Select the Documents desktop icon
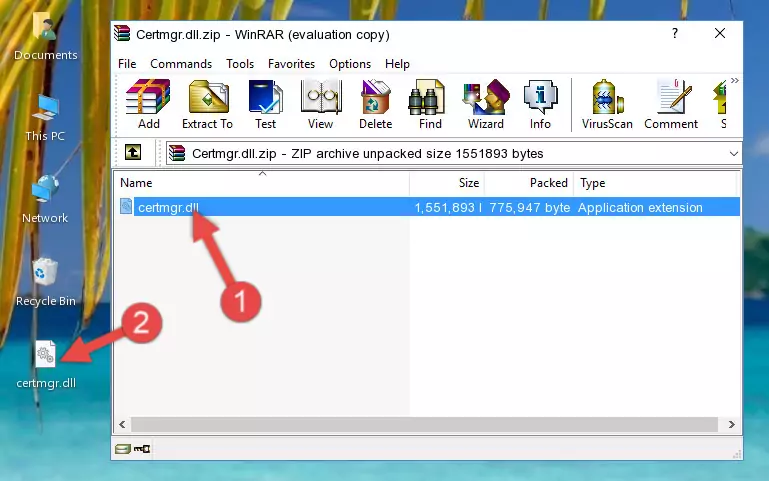The height and width of the screenshot is (481, 769). tap(45, 36)
